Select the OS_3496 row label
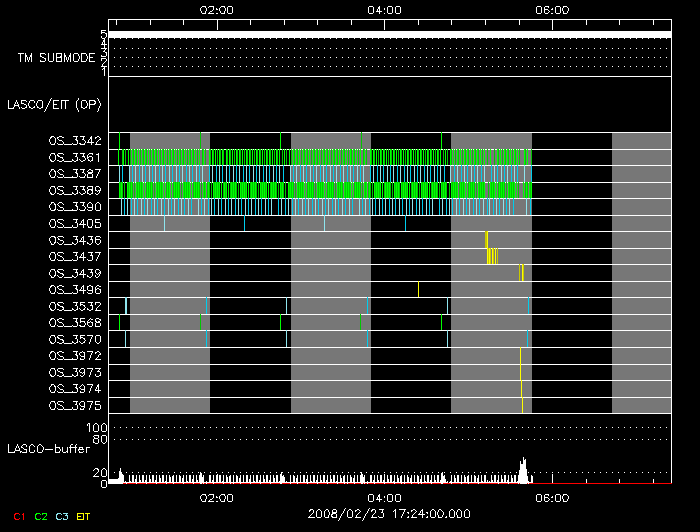 [x=75, y=290]
